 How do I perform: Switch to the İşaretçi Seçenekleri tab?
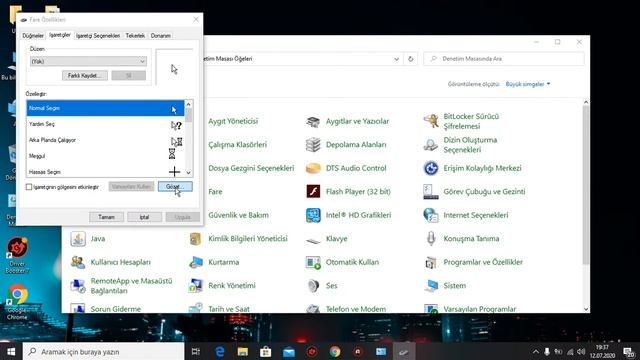tap(98, 36)
